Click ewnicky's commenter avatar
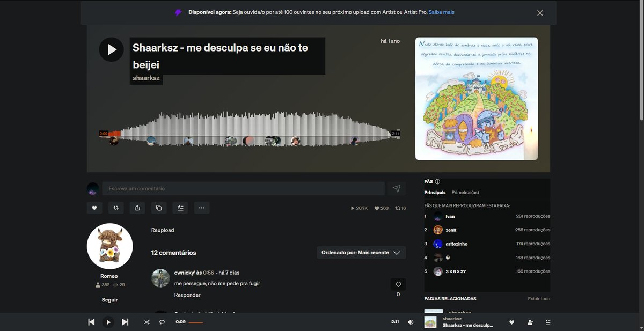Image resolution: width=644 pixels, height=331 pixels. click(x=160, y=278)
